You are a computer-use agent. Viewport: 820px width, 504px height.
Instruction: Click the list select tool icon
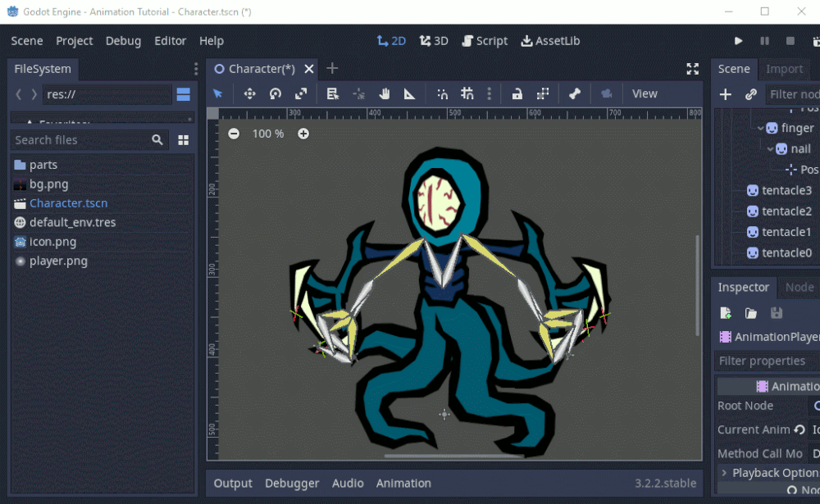[333, 93]
